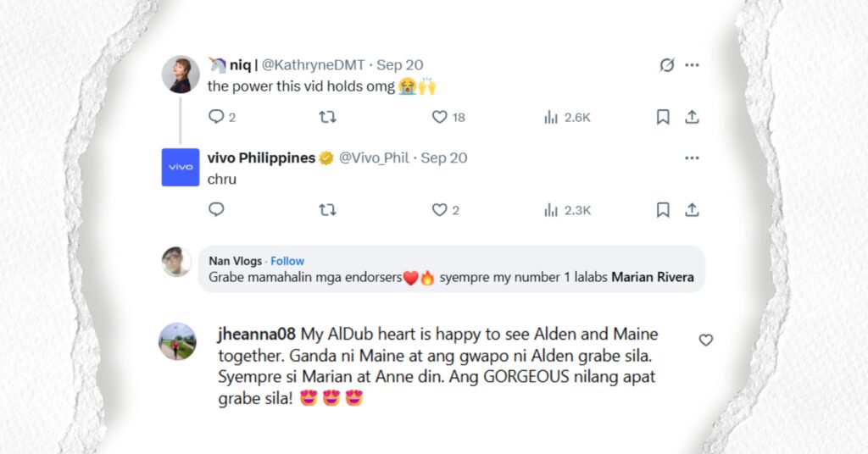Bookmark the vivo Philippines tweet
Screen dimensions: 868x454
tap(663, 209)
